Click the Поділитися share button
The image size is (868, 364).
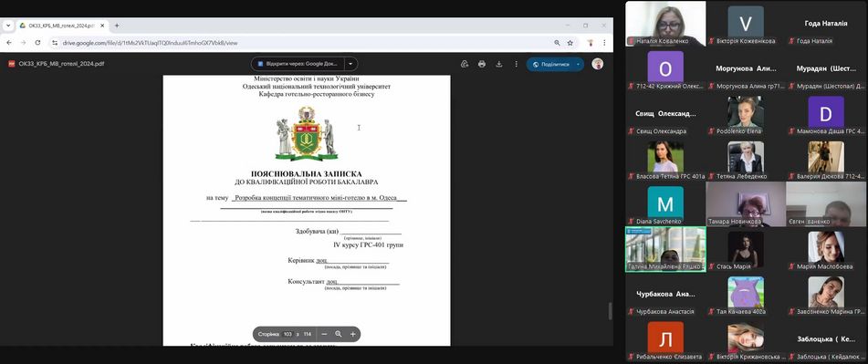point(550,64)
